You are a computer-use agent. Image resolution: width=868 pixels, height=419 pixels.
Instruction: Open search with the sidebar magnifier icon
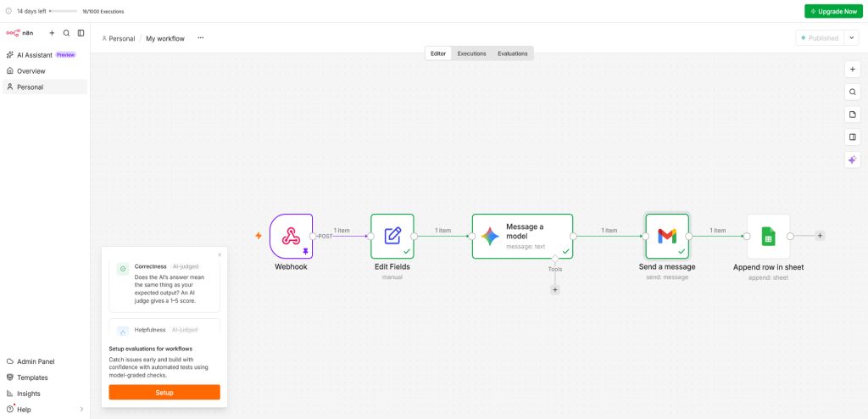tap(66, 33)
